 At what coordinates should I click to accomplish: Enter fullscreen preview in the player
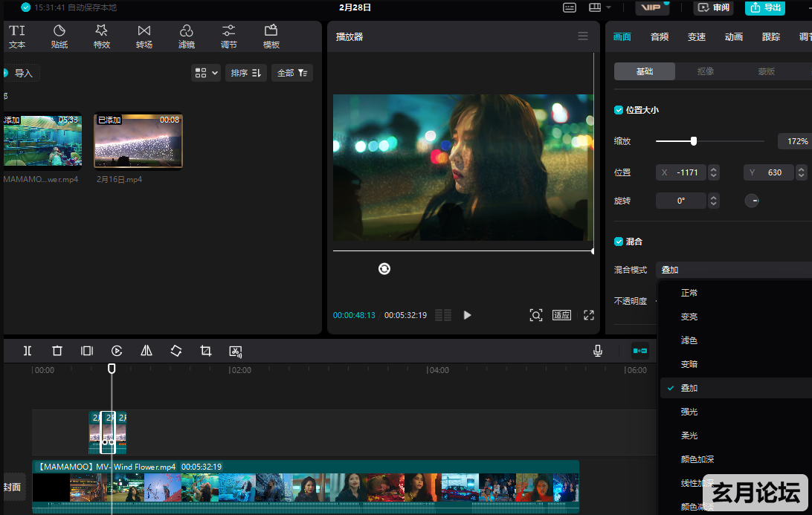coord(589,315)
